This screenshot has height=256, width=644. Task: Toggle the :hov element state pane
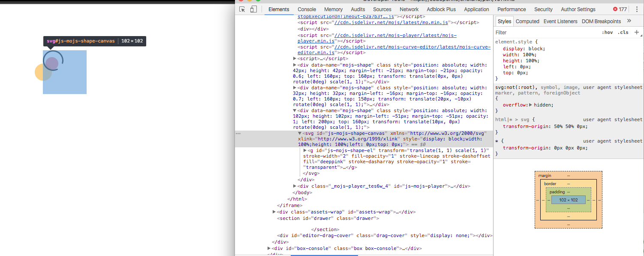(607, 32)
